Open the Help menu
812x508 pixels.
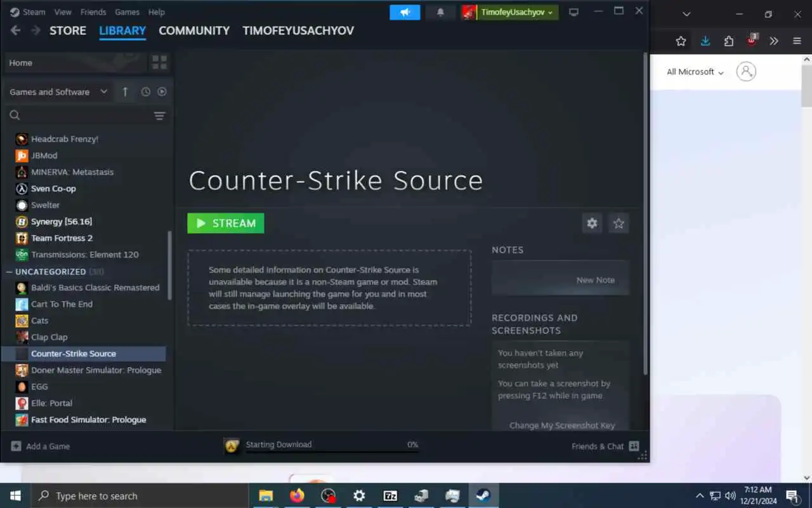[x=156, y=12]
